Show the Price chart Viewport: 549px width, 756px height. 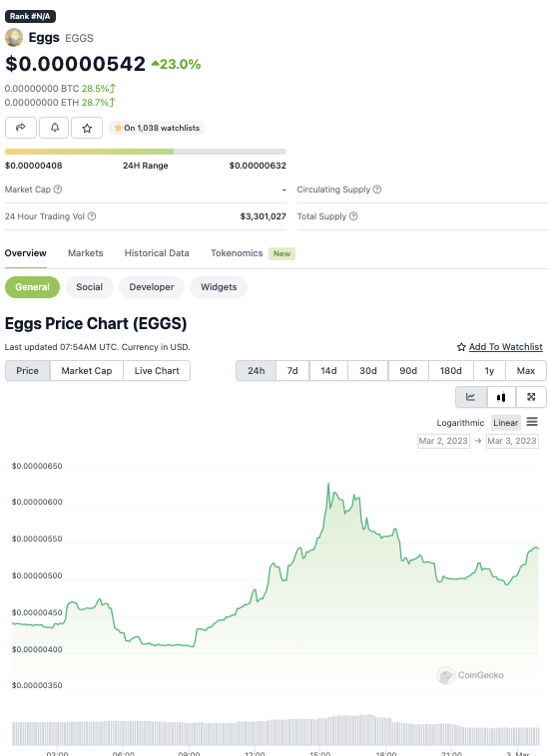click(x=28, y=371)
